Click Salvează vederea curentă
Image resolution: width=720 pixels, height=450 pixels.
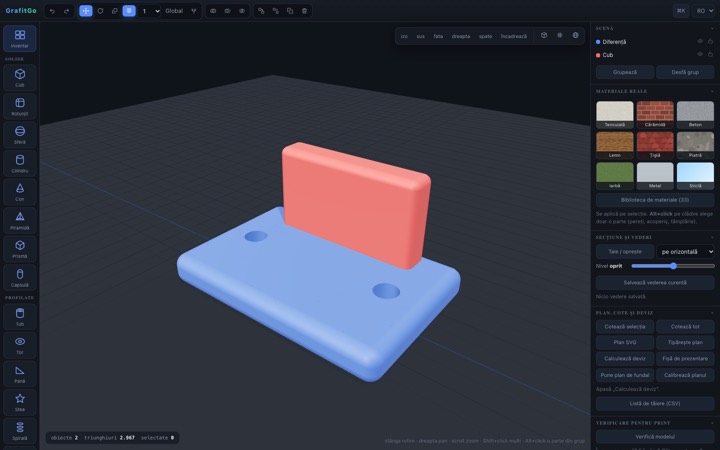click(655, 282)
